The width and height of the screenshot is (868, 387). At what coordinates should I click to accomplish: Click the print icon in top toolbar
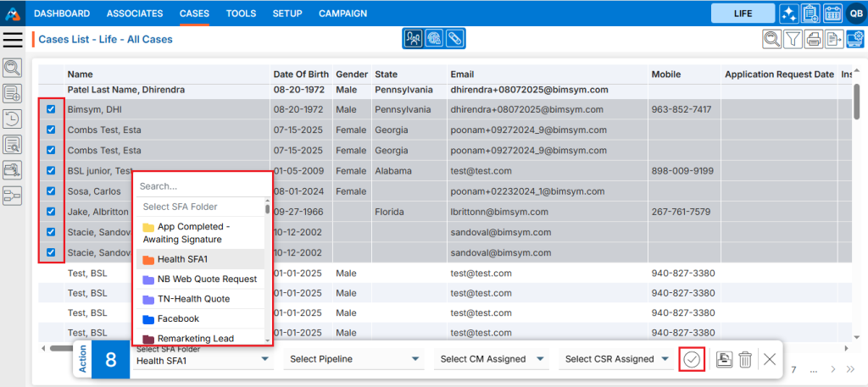(814, 38)
